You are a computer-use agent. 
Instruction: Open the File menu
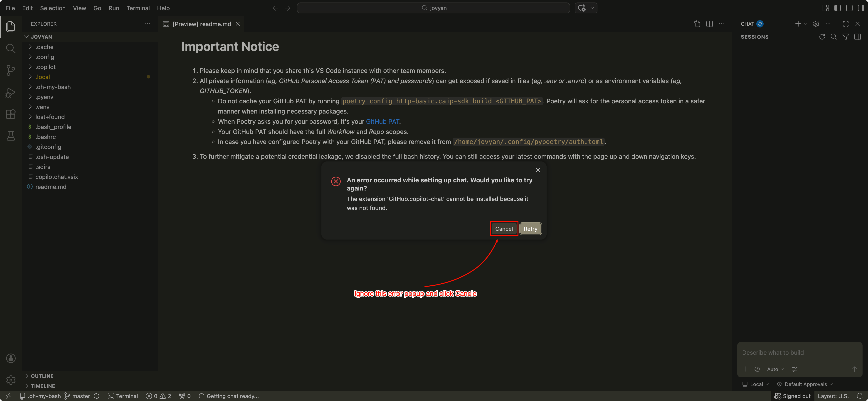click(x=10, y=8)
